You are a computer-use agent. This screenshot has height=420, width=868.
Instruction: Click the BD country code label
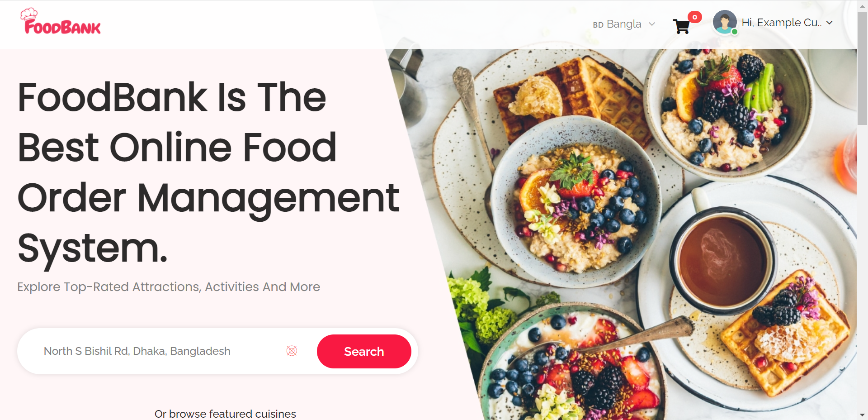598,25
